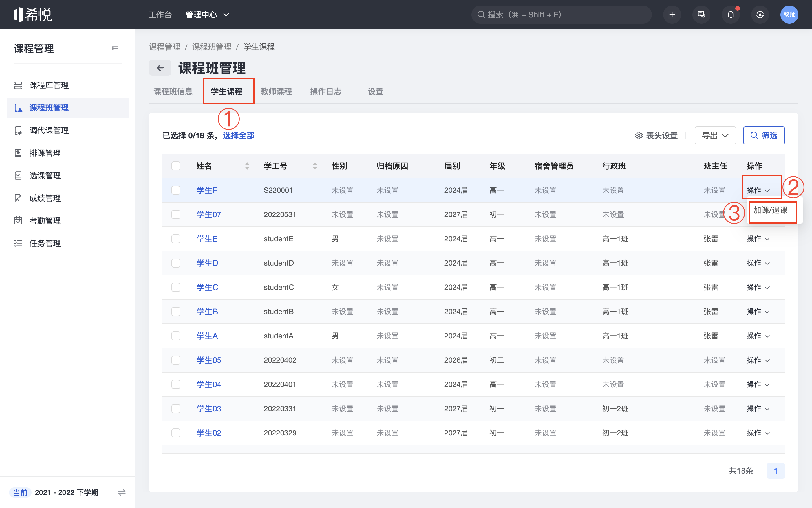Screen dimensions: 812x508
Task: Check the box for 学生B
Action: pyautogui.click(x=176, y=312)
